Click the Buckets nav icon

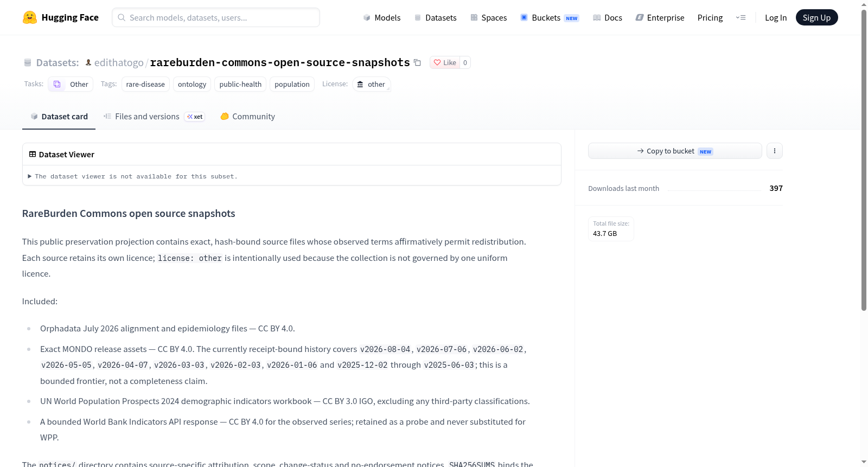pyautogui.click(x=524, y=17)
